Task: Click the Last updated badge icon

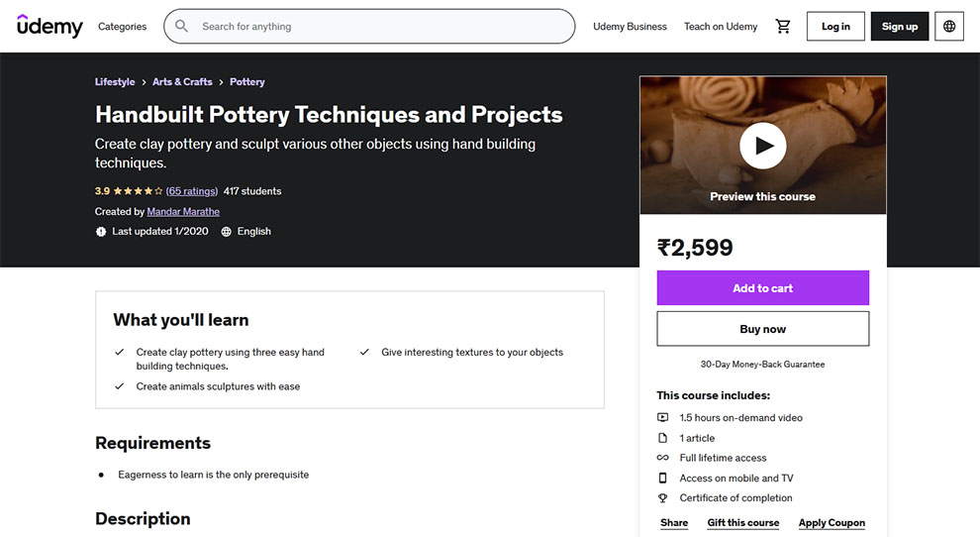Action: (101, 232)
